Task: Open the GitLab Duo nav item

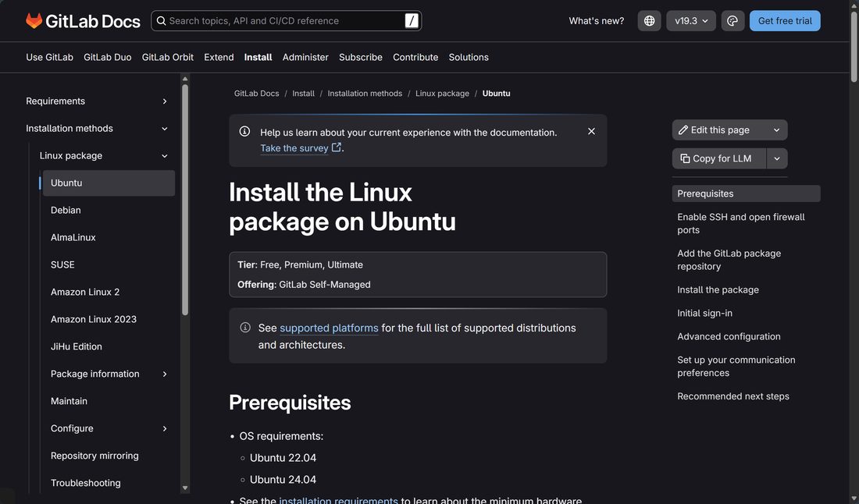Action: tap(108, 58)
